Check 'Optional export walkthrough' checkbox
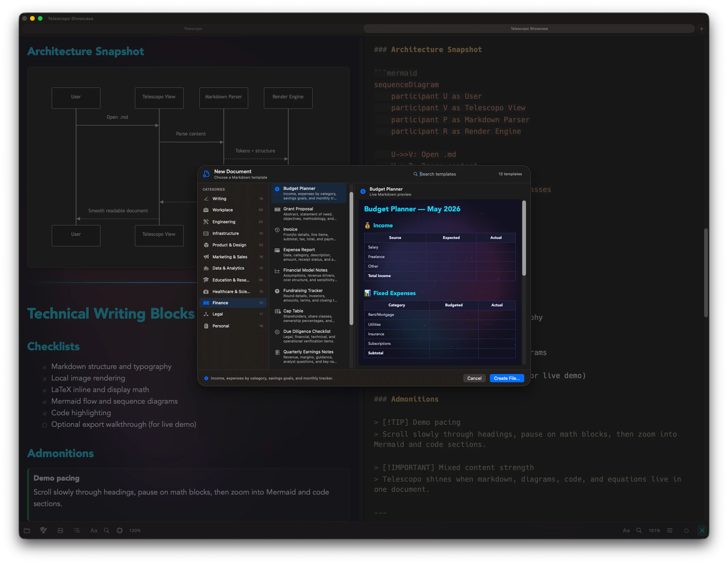Viewport: 728px width, 564px height. (x=45, y=425)
